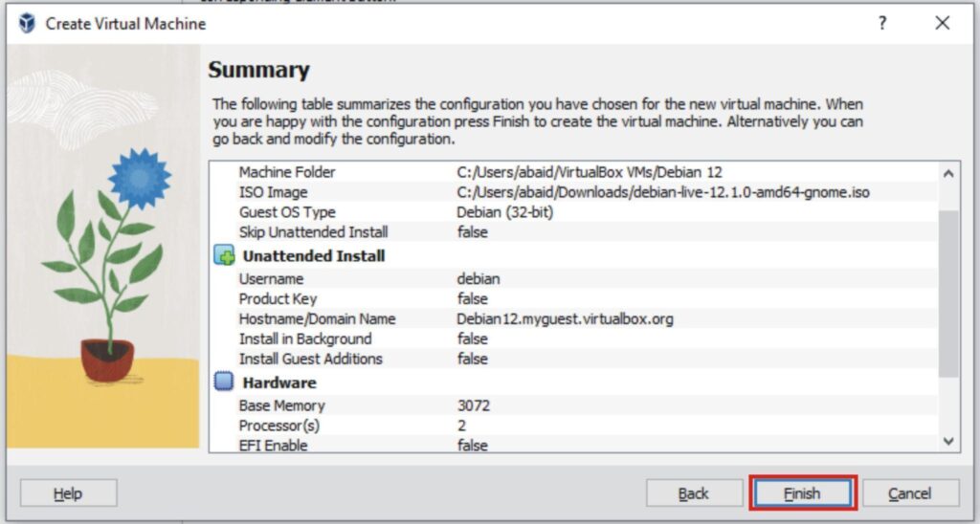This screenshot has height=524, width=980.
Task: Click Install Guest Additions label
Action: (311, 359)
